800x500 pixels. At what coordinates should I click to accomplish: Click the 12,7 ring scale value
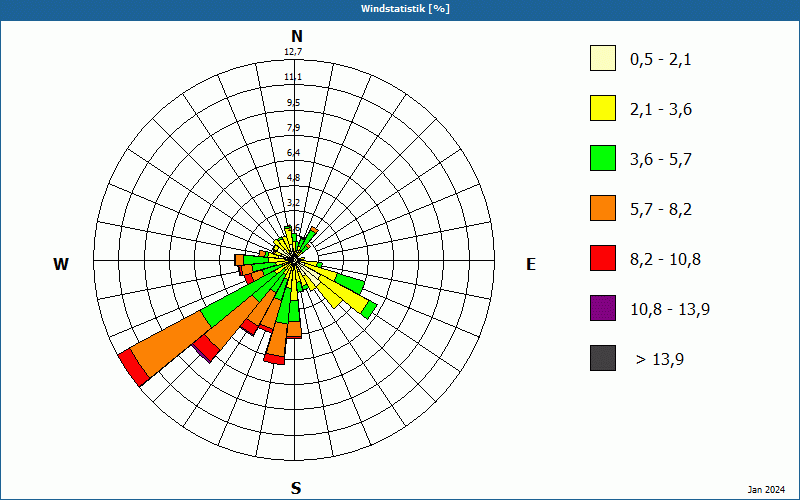(x=293, y=52)
